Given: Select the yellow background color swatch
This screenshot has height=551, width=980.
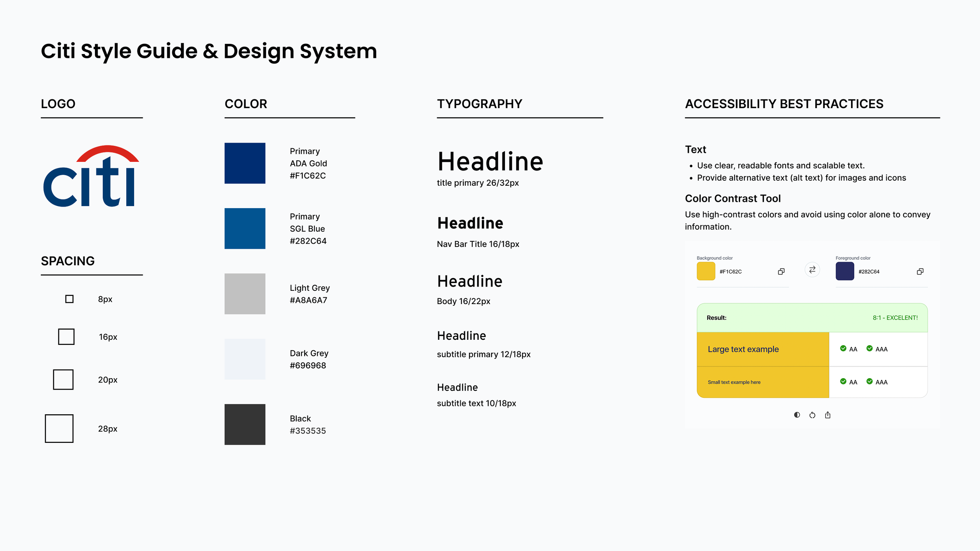Looking at the screenshot, I should pos(706,271).
